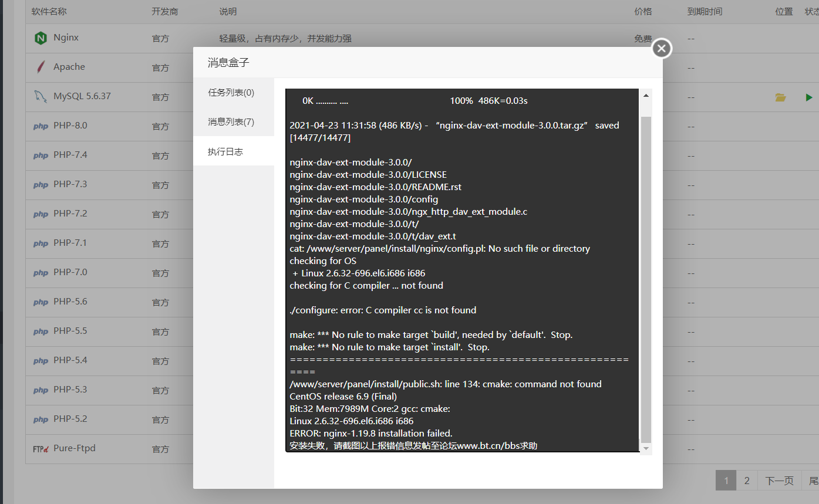The width and height of the screenshot is (819, 504).
Task: Click the Pure-Ftpd FTP icon
Action: click(41, 449)
